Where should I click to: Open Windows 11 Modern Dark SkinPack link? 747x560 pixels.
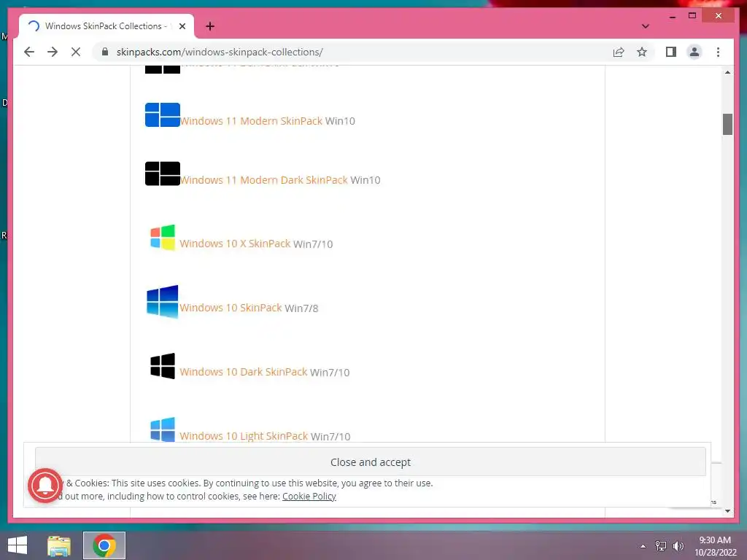pos(264,180)
